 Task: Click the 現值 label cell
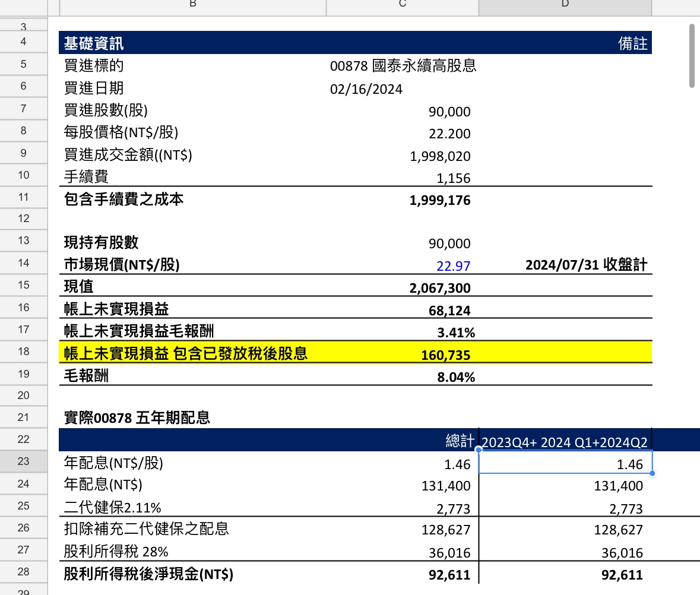coord(78,287)
